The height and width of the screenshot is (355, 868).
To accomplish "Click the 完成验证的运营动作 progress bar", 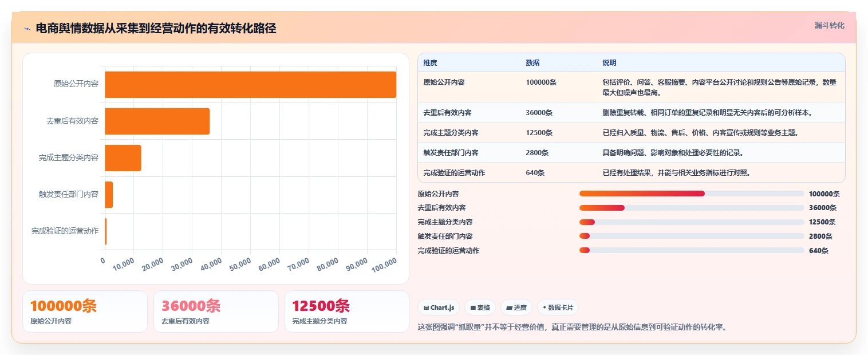I will point(692,250).
